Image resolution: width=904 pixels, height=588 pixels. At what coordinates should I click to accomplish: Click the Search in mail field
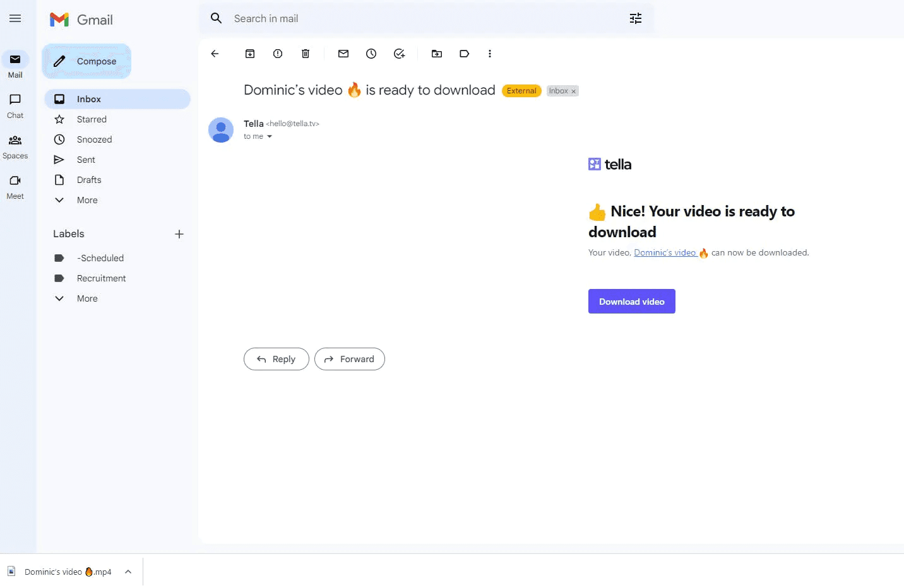tap(427, 18)
